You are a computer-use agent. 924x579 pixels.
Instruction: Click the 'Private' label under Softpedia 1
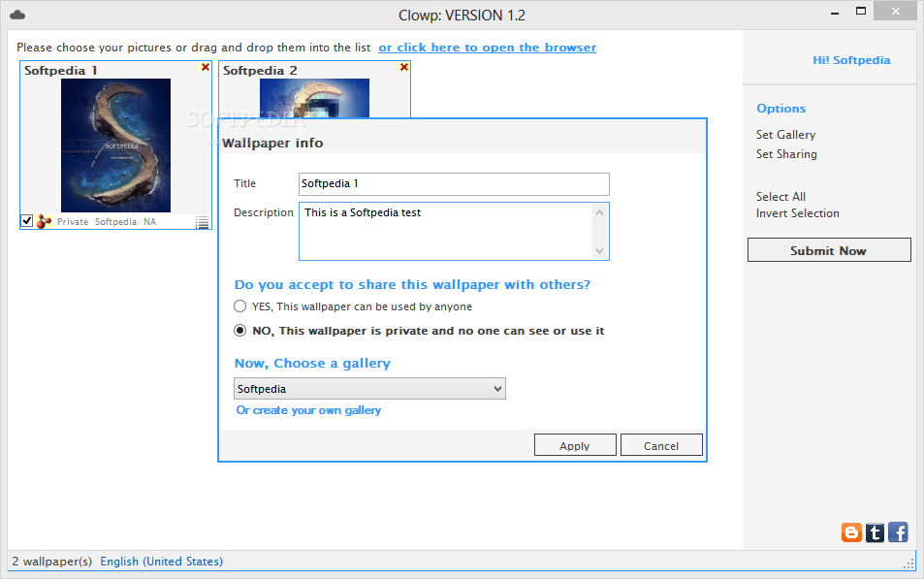[x=73, y=222]
